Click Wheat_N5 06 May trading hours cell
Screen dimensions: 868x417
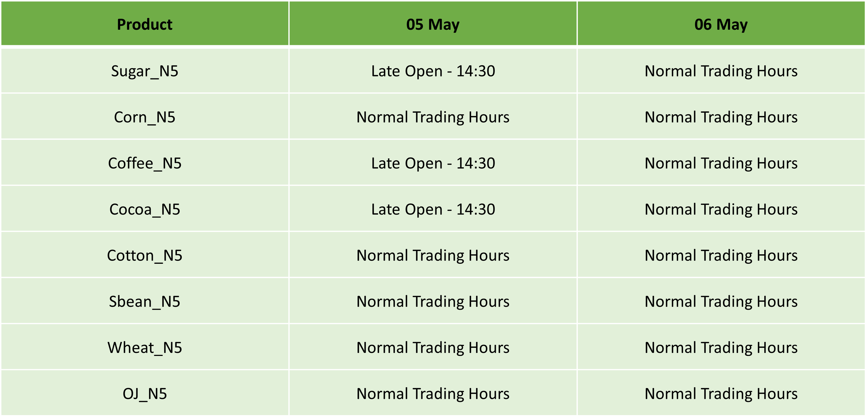[721, 347]
